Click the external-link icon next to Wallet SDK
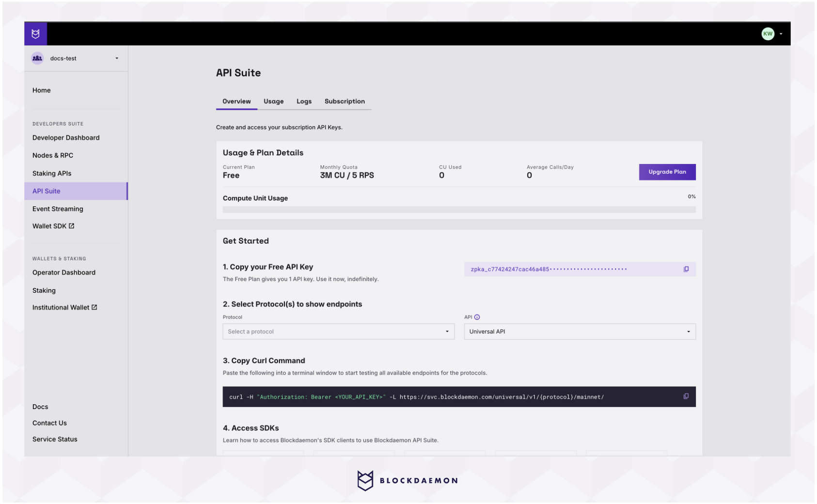Viewport: 817px width, 504px height. pyautogui.click(x=71, y=226)
